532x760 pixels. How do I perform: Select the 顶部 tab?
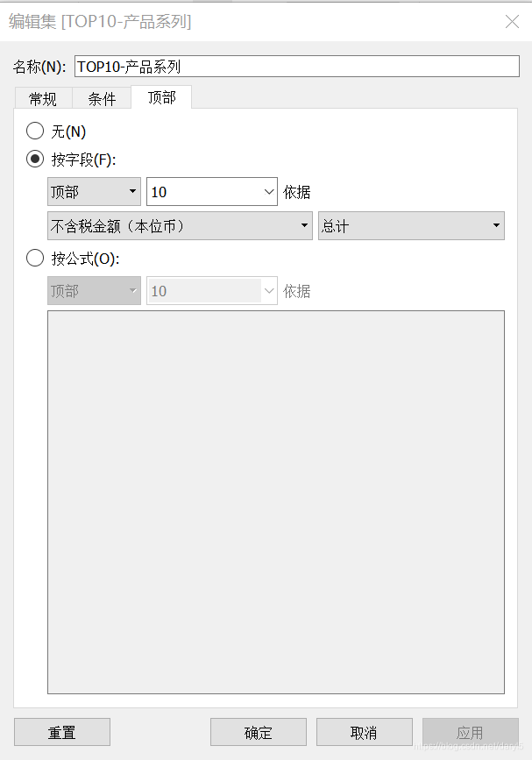160,98
